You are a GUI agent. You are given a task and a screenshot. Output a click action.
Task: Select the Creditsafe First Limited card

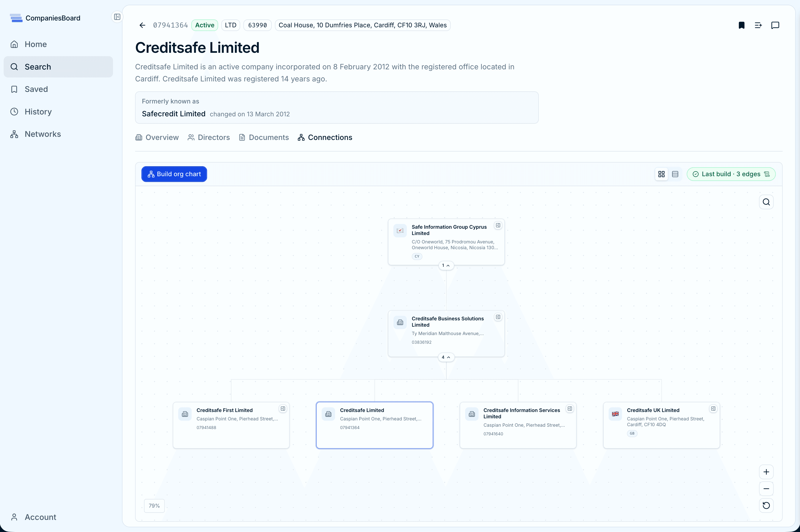(231, 425)
